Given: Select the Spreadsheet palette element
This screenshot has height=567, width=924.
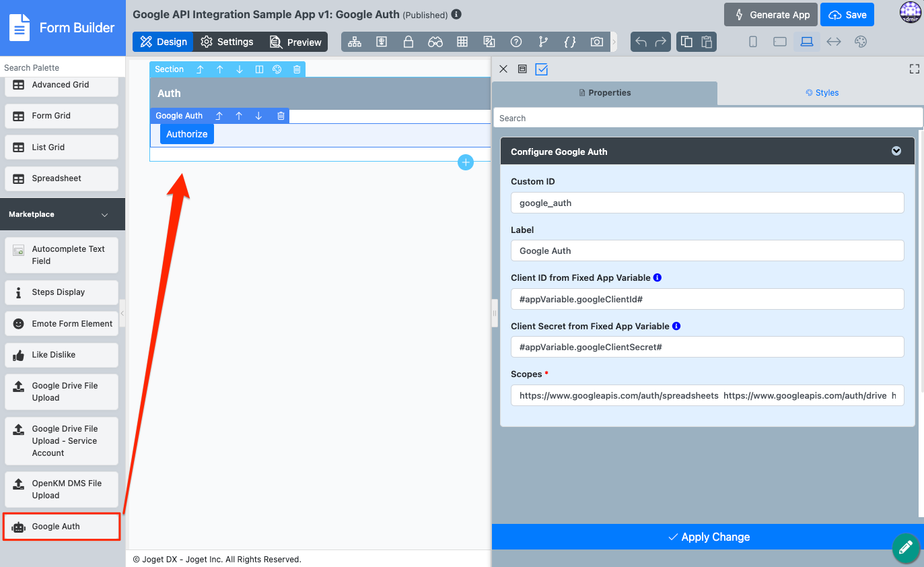Looking at the screenshot, I should point(61,178).
